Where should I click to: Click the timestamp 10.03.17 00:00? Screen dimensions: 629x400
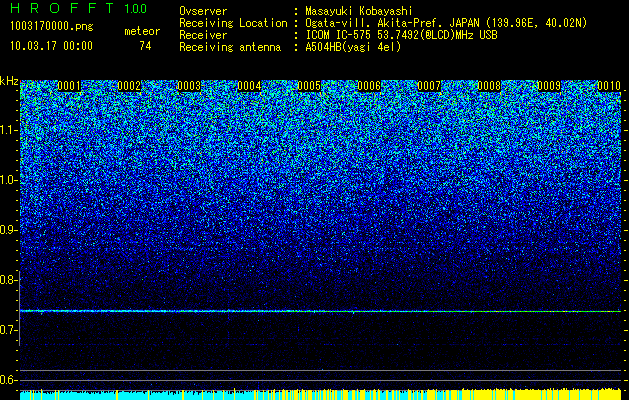click(x=51, y=46)
